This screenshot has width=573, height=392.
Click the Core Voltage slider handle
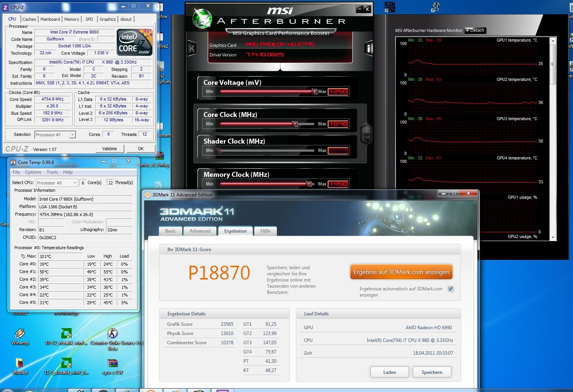pos(315,91)
